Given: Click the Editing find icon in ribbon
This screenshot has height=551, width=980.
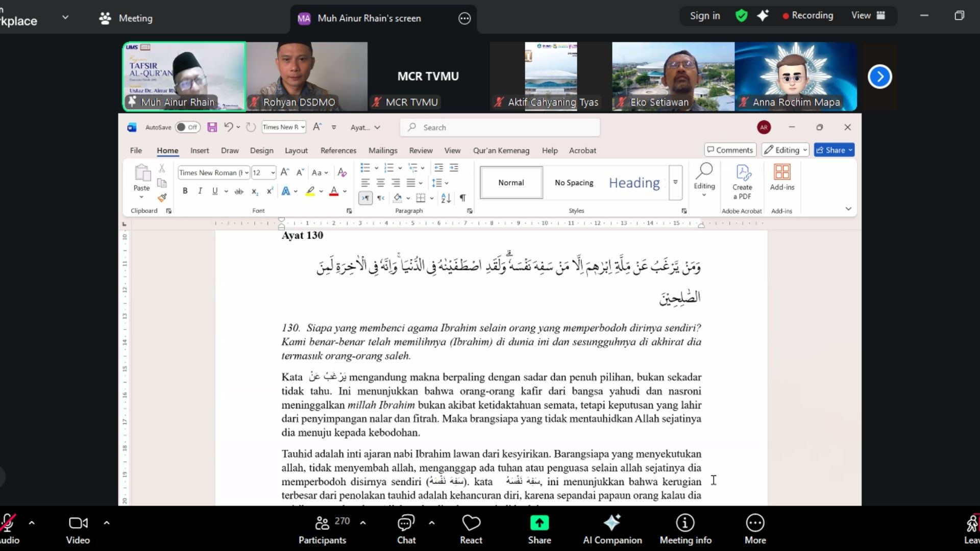Looking at the screenshot, I should pos(704,180).
